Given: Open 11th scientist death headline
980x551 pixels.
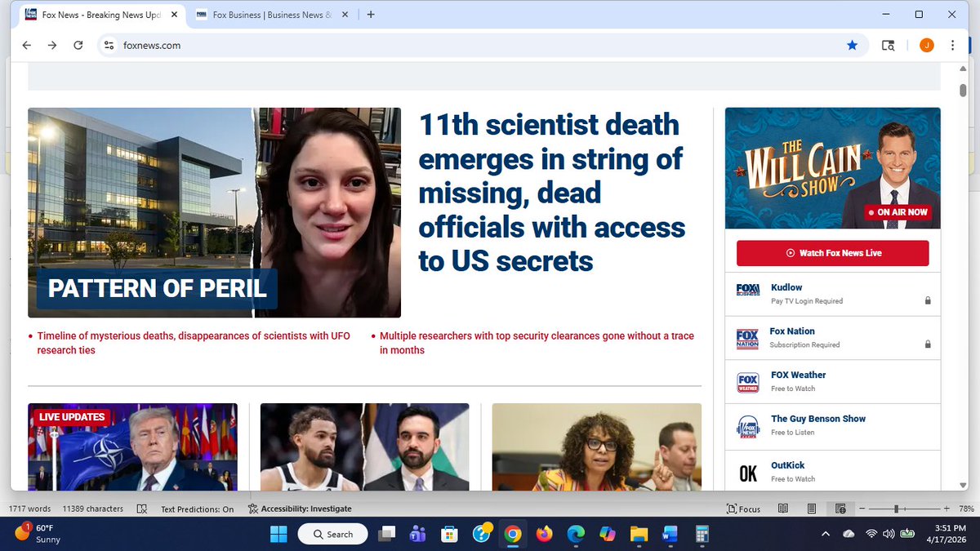Looking at the screenshot, I should click(x=552, y=193).
